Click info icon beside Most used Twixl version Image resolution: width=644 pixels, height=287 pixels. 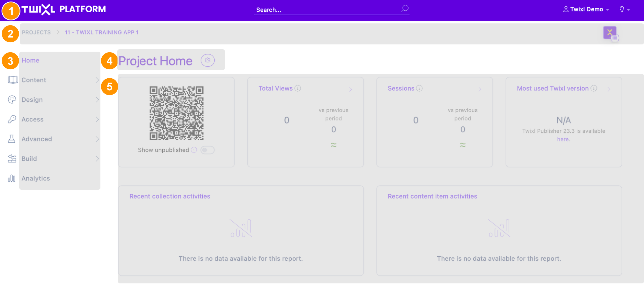click(594, 88)
